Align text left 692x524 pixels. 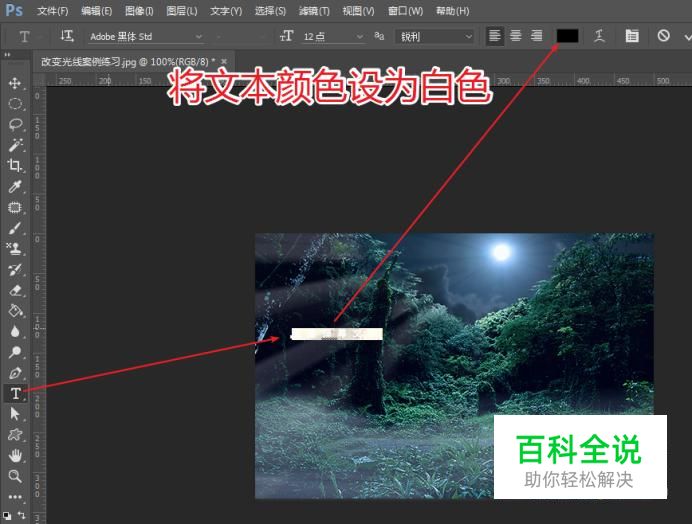coord(495,36)
